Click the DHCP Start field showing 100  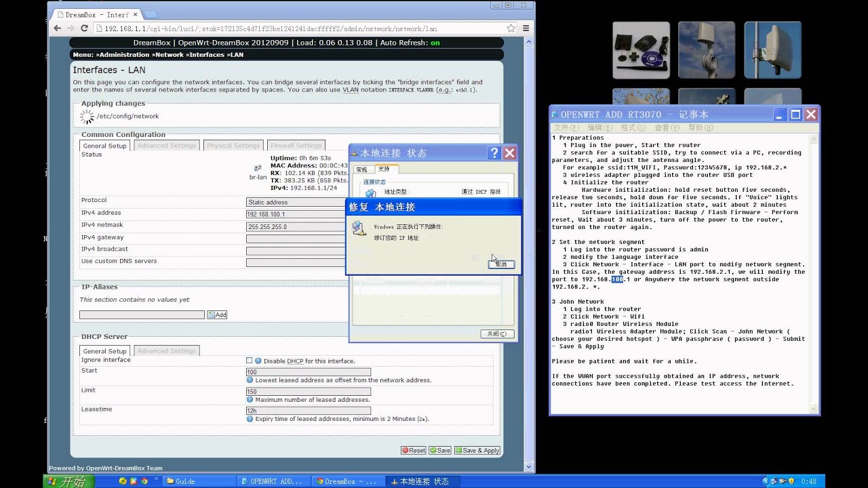pyautogui.click(x=309, y=372)
